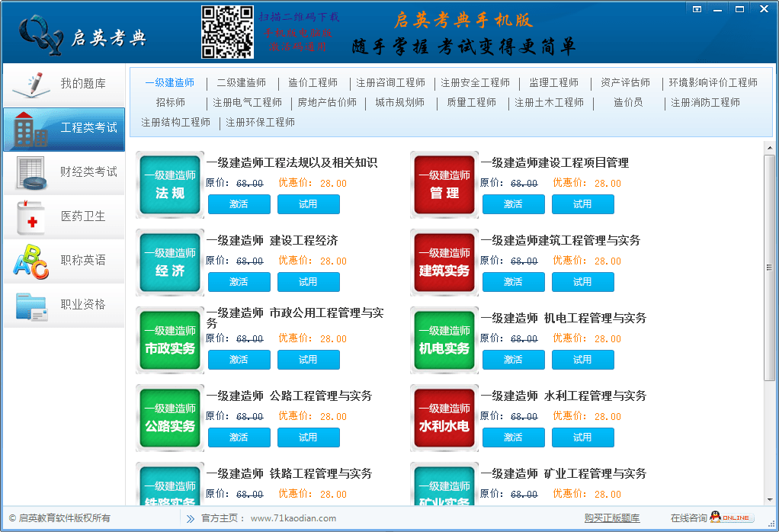Image resolution: width=779 pixels, height=532 pixels.
Task: Try 市政公用工程管理与实务 course
Action: (309, 360)
